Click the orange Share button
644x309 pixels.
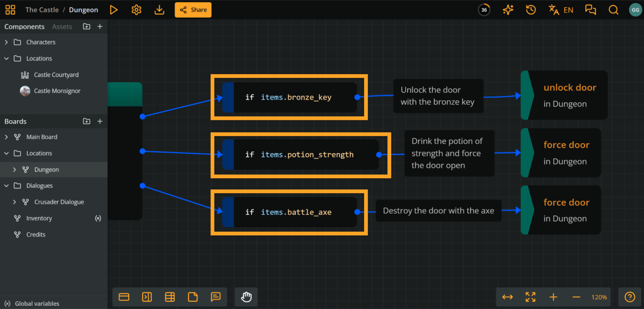(193, 10)
